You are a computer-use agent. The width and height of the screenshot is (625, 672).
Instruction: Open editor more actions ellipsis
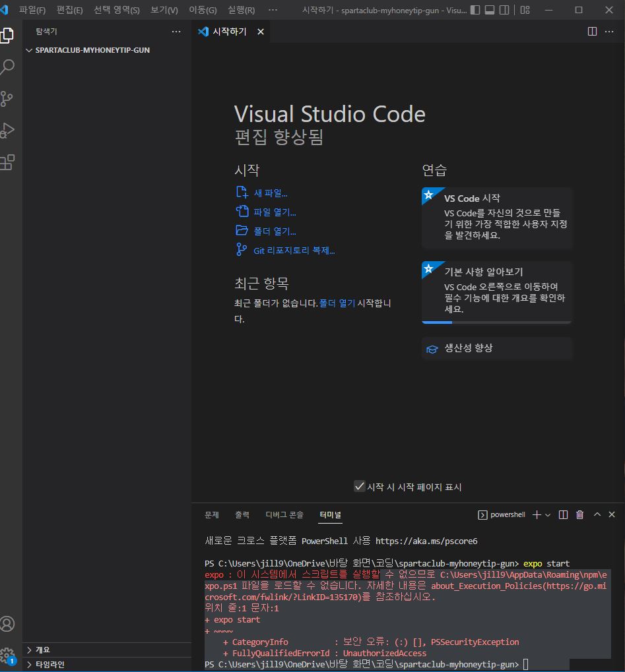tap(609, 31)
